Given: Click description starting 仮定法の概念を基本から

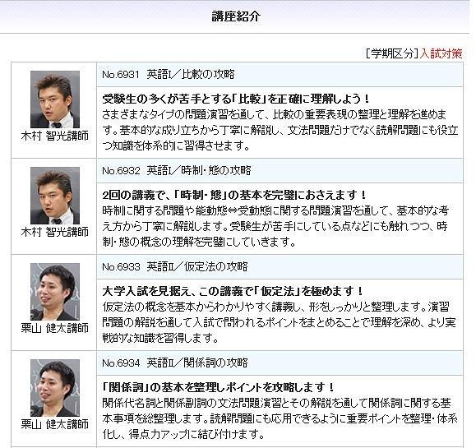Looking at the screenshot, I should click(280, 323).
